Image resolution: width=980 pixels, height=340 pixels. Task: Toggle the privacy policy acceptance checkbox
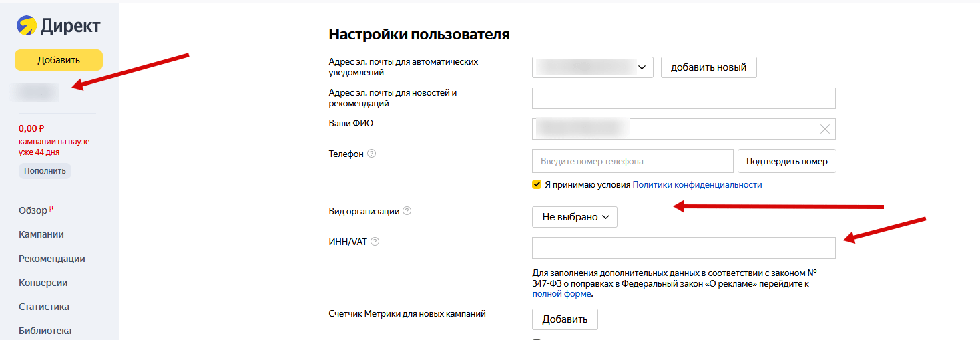[x=537, y=185]
